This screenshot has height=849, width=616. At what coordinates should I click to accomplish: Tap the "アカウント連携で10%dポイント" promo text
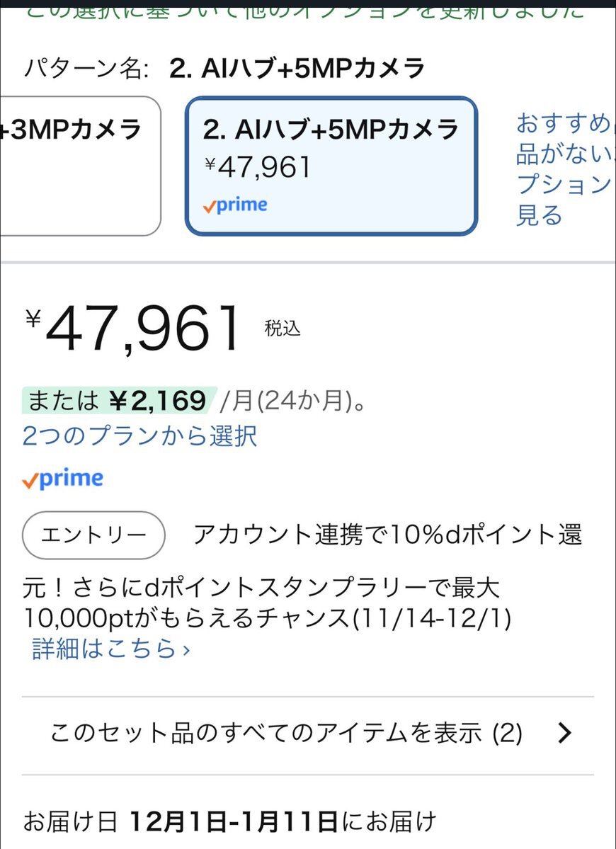(387, 535)
